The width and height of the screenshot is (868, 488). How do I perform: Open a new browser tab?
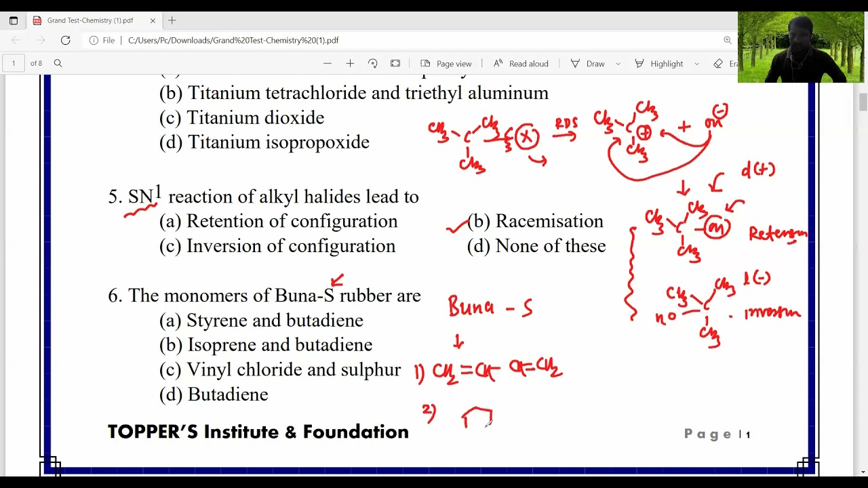tap(172, 20)
